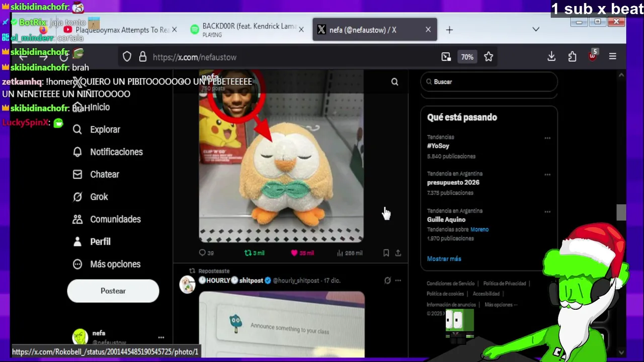Viewport: 644px width, 362px height.
Task: Open Guille Aquino trend
Action: pyautogui.click(x=446, y=220)
